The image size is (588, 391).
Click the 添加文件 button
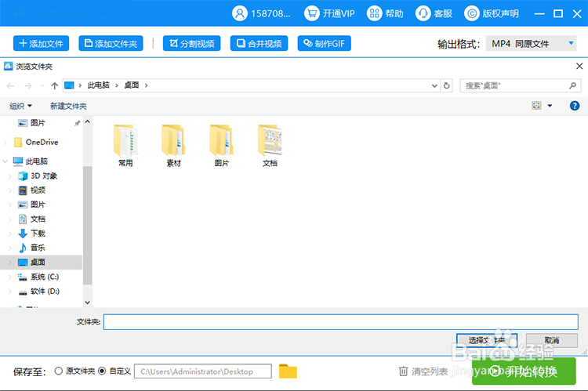42,43
